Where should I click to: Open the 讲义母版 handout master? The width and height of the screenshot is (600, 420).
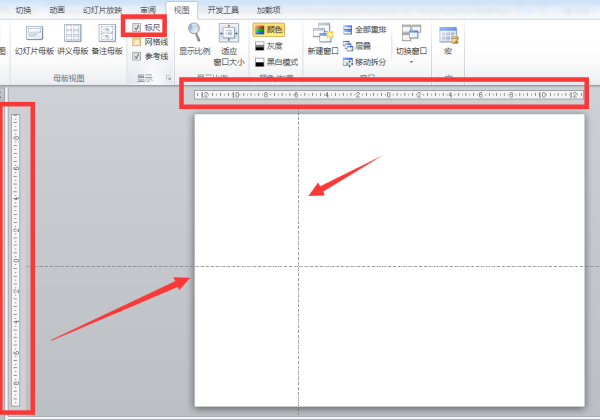[x=73, y=40]
